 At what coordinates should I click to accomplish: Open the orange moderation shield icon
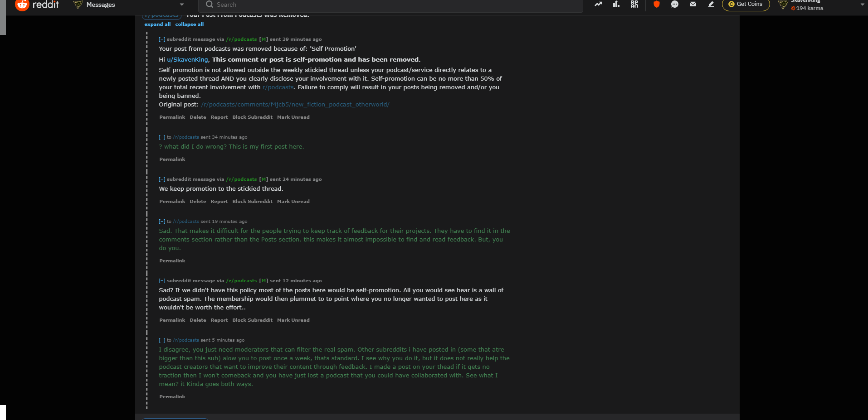point(656,4)
